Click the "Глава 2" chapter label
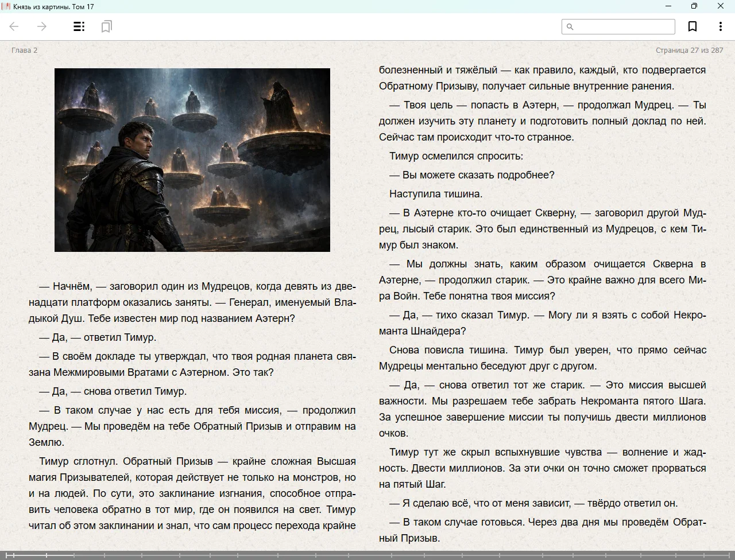Screen dimensions: 735x560 point(24,50)
